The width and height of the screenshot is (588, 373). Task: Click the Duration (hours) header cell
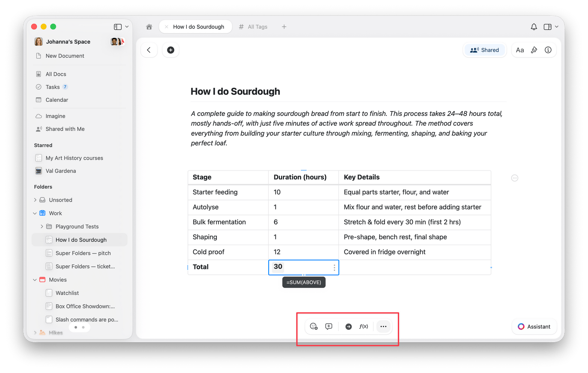click(x=304, y=177)
